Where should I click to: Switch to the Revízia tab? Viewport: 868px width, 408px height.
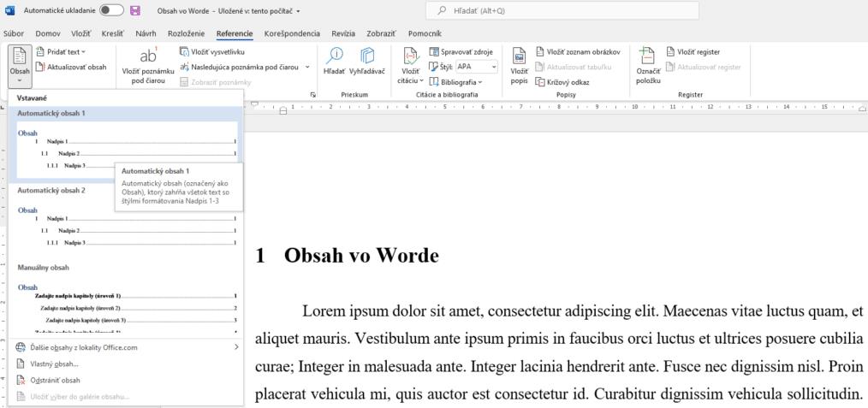tap(343, 33)
